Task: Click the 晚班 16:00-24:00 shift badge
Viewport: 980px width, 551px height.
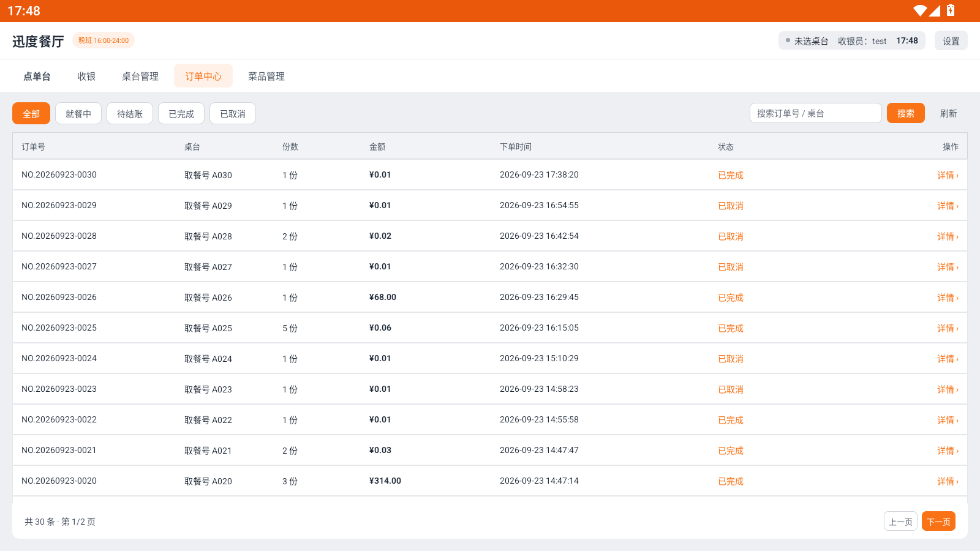Action: coord(104,40)
